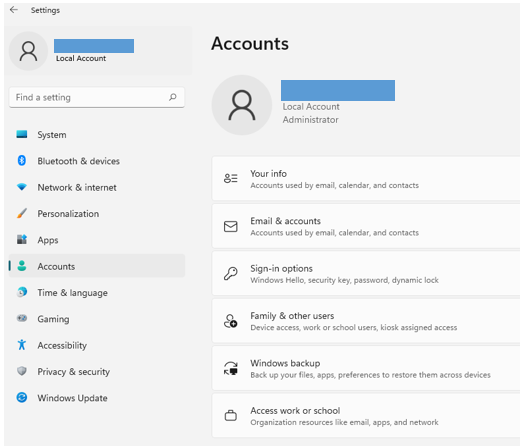Click the Time & language globe icon
526x446 pixels.
coord(22,292)
